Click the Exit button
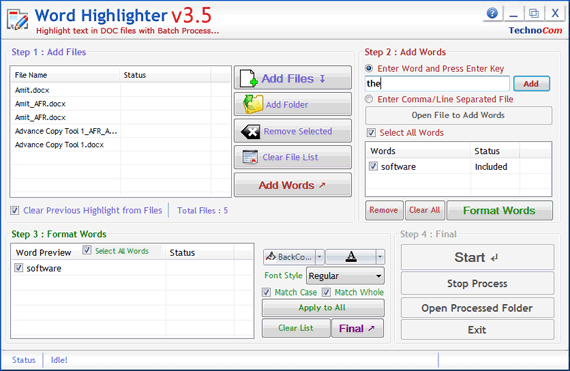The height and width of the screenshot is (371, 570). pos(477,330)
